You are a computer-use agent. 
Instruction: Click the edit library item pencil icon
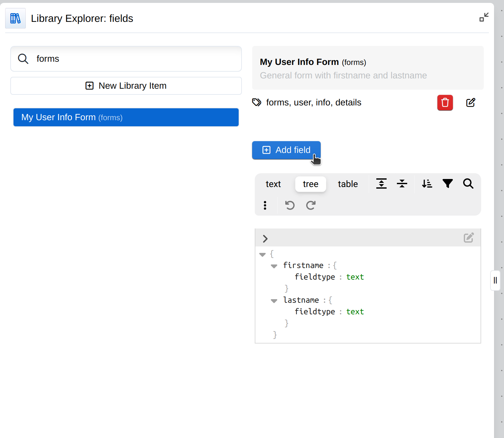[471, 103]
